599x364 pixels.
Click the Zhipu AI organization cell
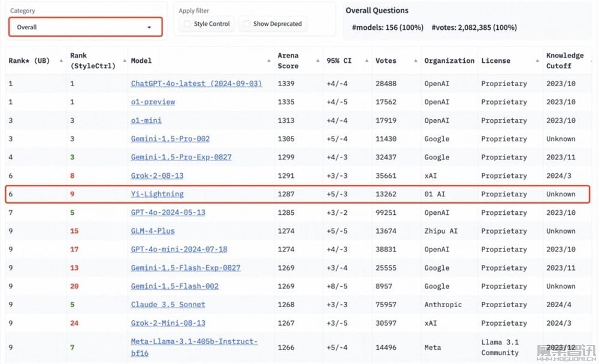pyautogui.click(x=441, y=230)
